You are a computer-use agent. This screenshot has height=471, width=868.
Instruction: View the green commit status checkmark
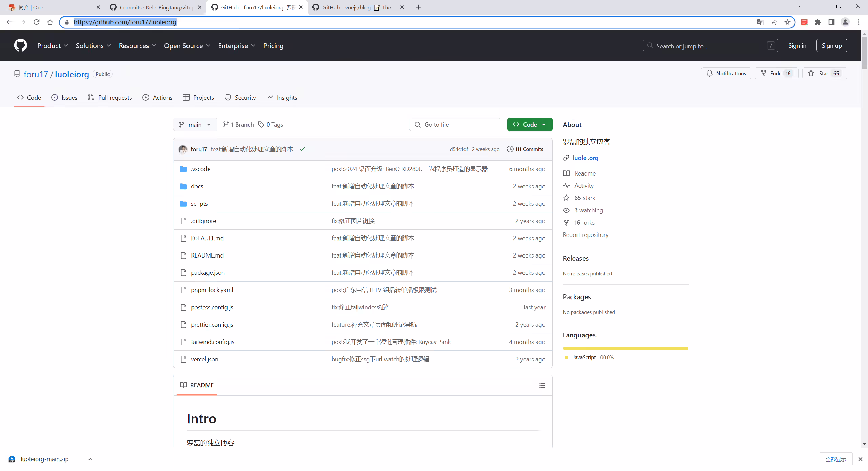pyautogui.click(x=302, y=149)
